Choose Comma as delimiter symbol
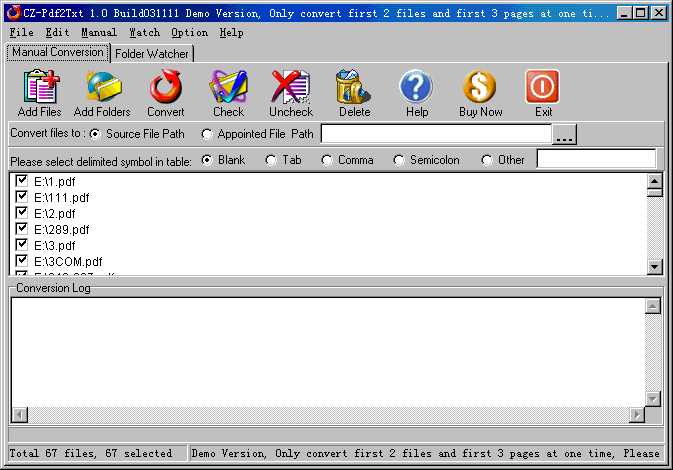 point(327,161)
